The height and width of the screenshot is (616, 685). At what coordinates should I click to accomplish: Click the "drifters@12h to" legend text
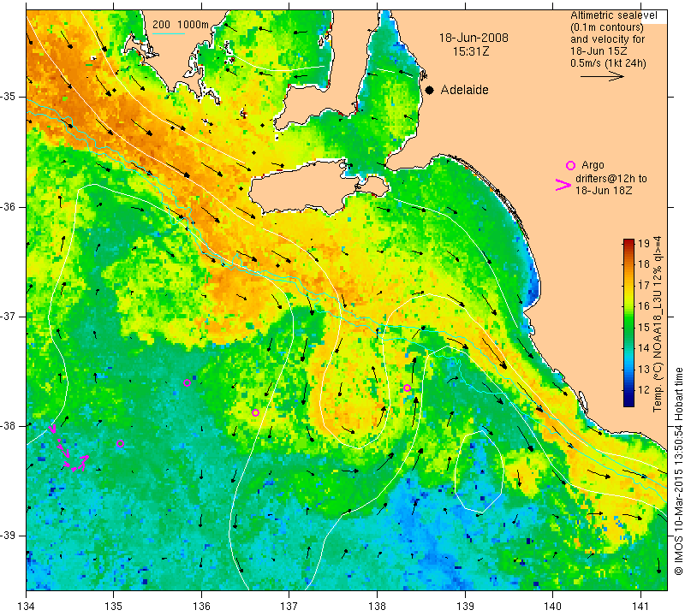pos(611,179)
